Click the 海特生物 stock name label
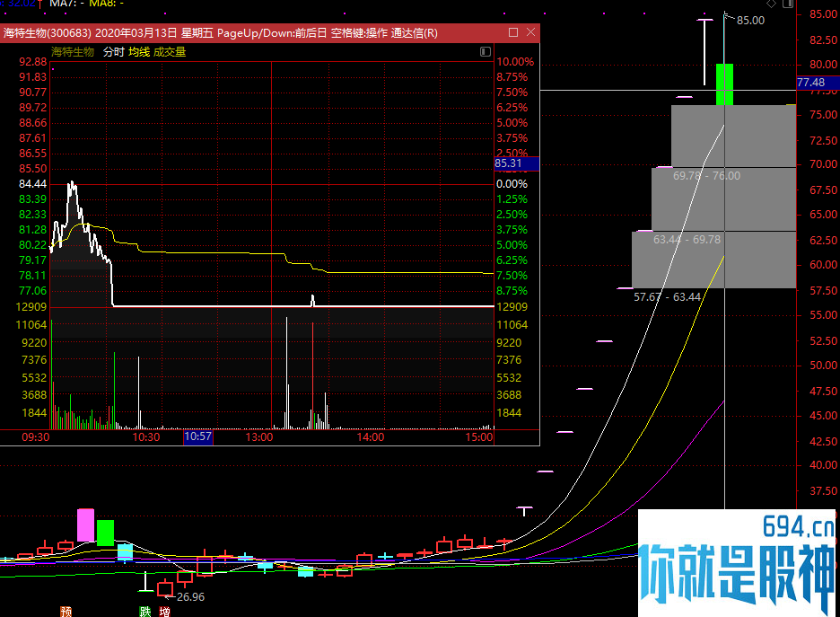The image size is (840, 617). [73, 52]
